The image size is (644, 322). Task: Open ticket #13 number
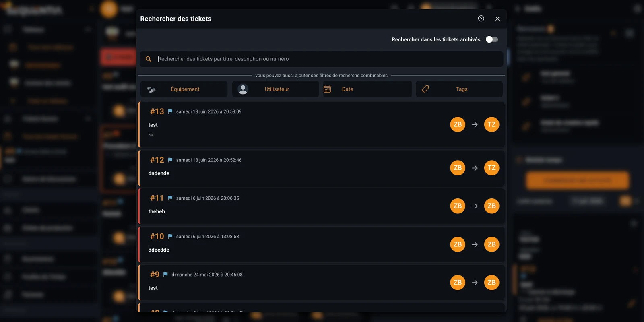[x=157, y=111]
